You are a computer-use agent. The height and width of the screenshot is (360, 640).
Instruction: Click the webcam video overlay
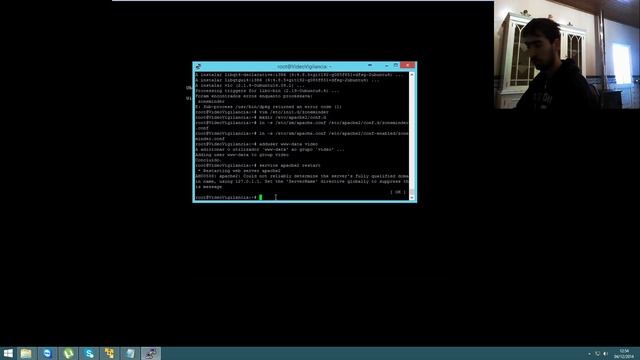click(567, 55)
